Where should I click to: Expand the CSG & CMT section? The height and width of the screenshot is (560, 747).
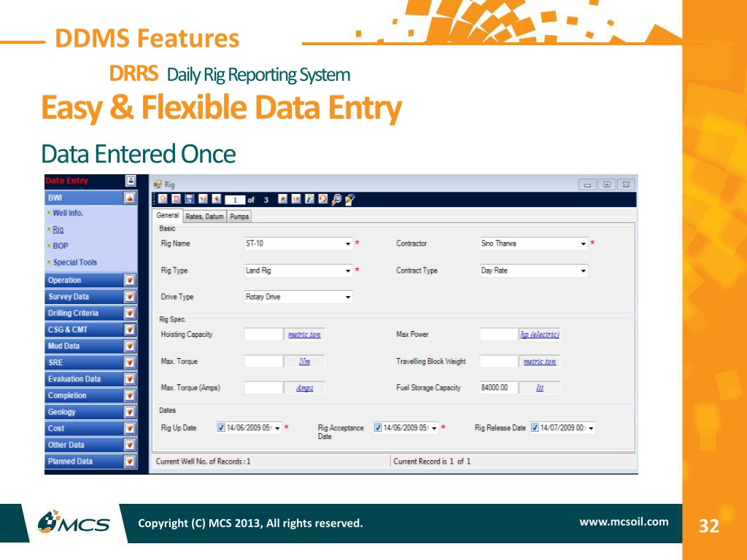tap(130, 330)
